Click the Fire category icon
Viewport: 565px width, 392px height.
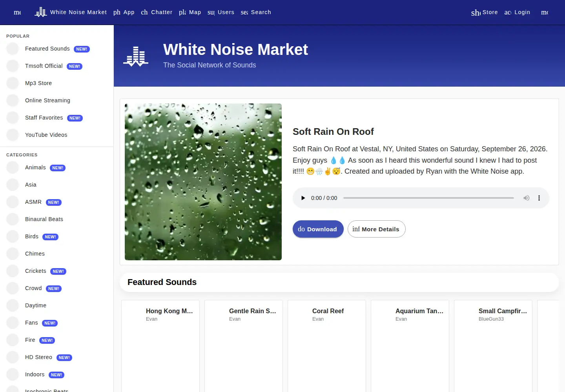[x=13, y=340]
